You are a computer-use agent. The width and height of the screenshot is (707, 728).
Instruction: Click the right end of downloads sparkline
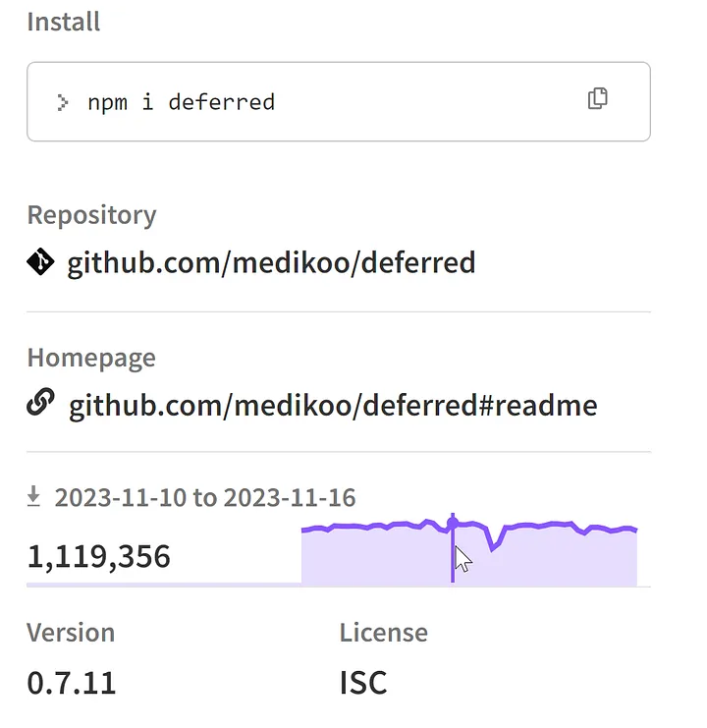[x=634, y=531]
